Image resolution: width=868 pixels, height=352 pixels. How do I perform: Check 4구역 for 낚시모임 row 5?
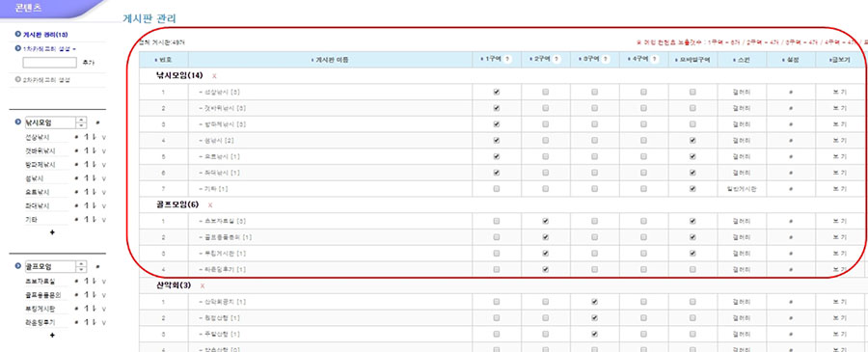pos(644,156)
